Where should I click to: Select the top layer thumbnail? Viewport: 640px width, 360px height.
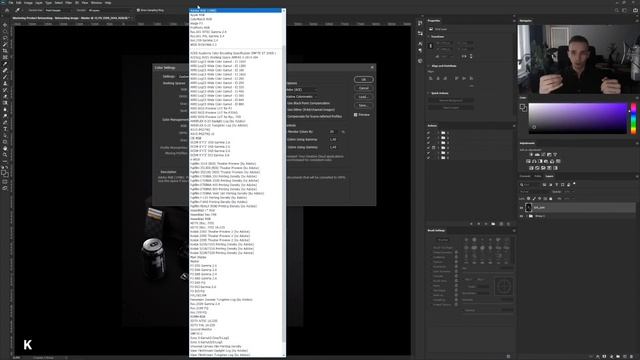[529, 208]
